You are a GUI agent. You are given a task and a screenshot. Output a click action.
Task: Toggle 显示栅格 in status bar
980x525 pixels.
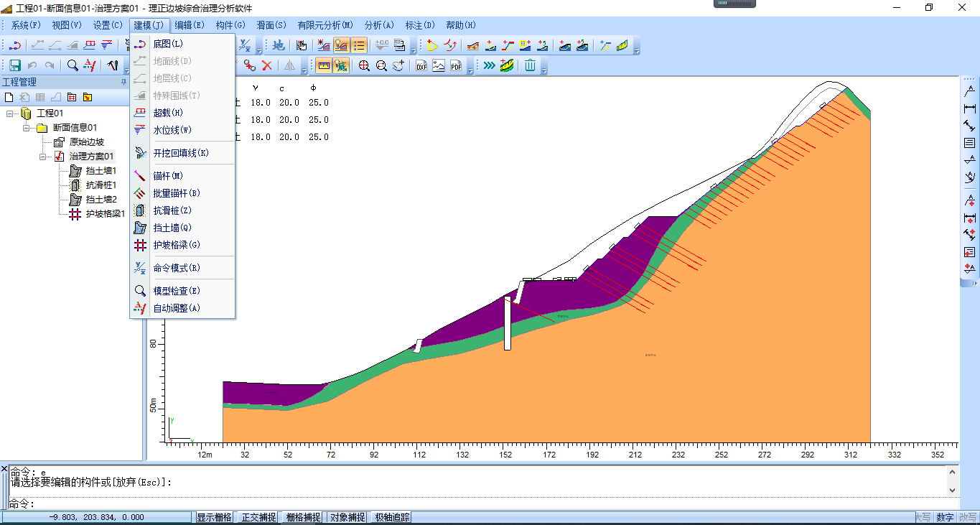[214, 517]
